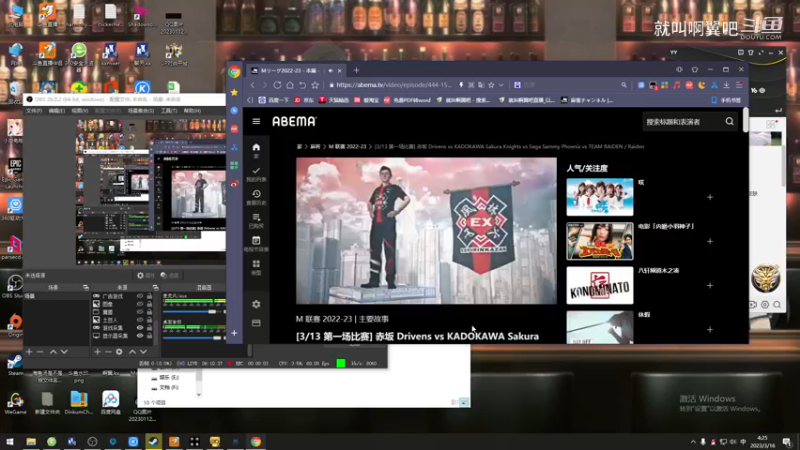800x450 pixels.
Task: Open viewing history clock icon in ABEMA sidebar
Action: pos(256,194)
